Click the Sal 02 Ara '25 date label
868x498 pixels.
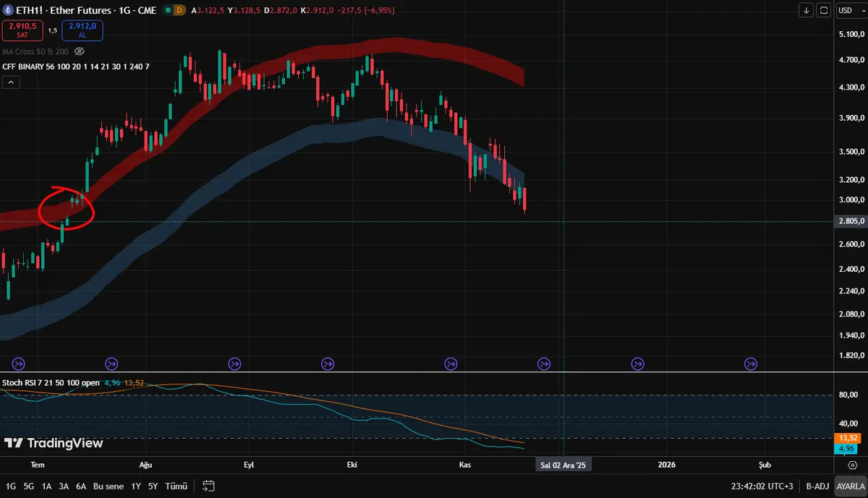tap(563, 465)
